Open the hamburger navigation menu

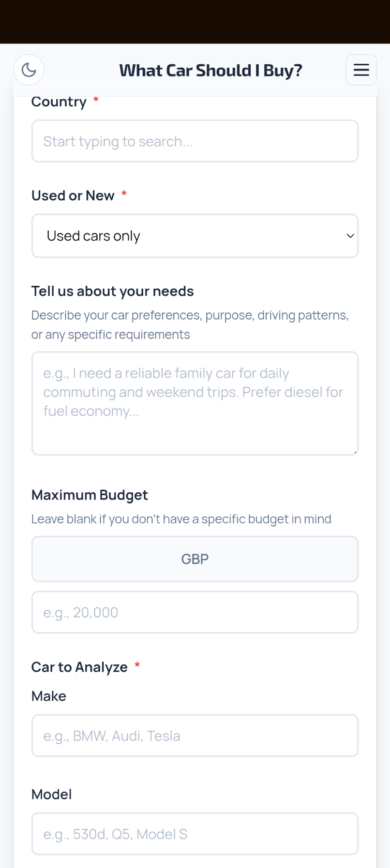coord(361,70)
